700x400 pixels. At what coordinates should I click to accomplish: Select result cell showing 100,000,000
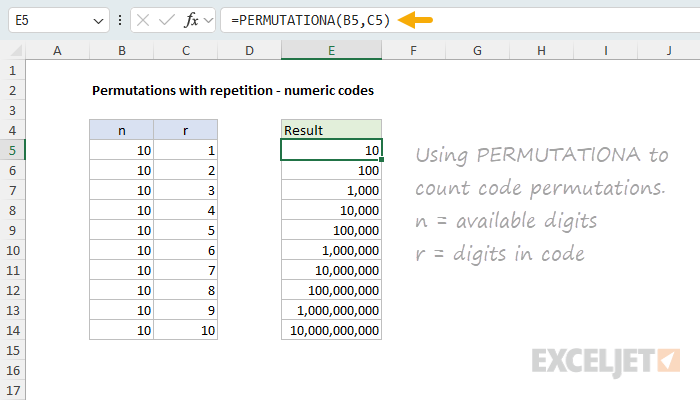click(331, 290)
